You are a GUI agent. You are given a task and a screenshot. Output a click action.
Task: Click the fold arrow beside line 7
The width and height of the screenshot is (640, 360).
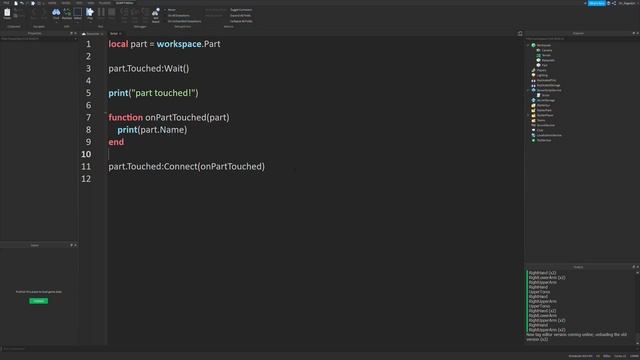pyautogui.click(x=105, y=113)
